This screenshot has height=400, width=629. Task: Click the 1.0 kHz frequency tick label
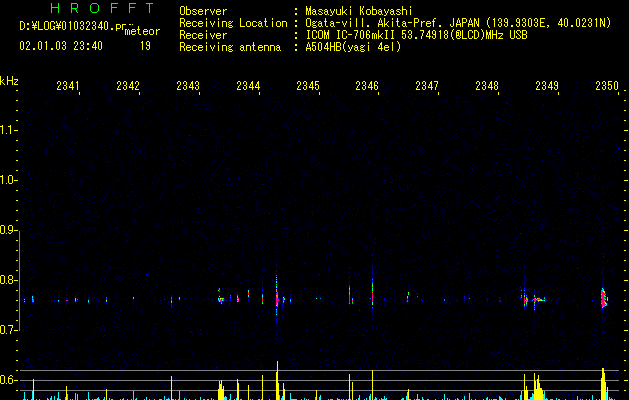click(x=9, y=180)
